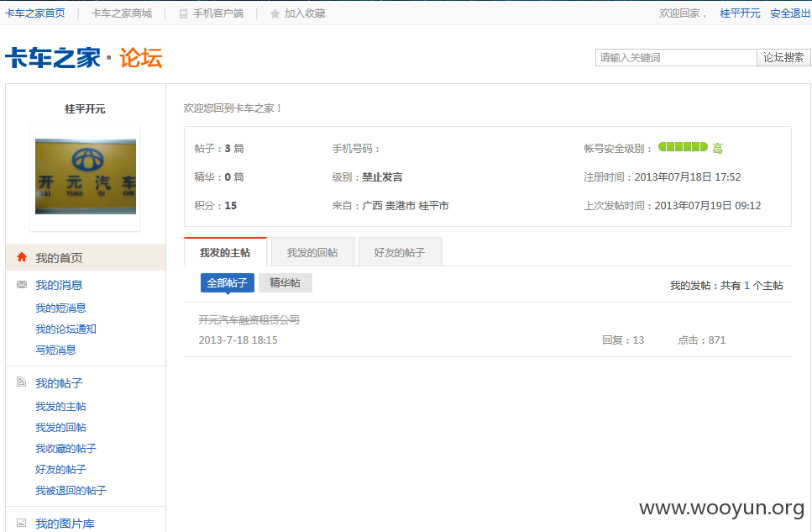Open 卡车之家首页 link in top bar

tap(35, 13)
